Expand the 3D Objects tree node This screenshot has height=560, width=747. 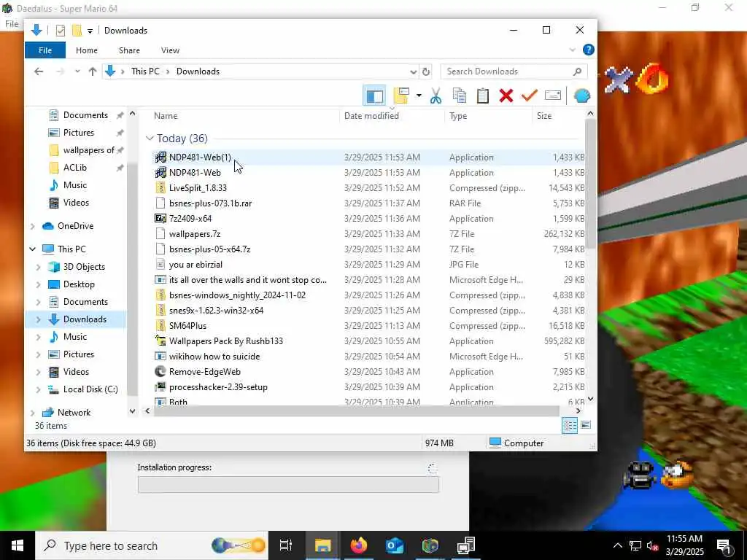click(39, 267)
